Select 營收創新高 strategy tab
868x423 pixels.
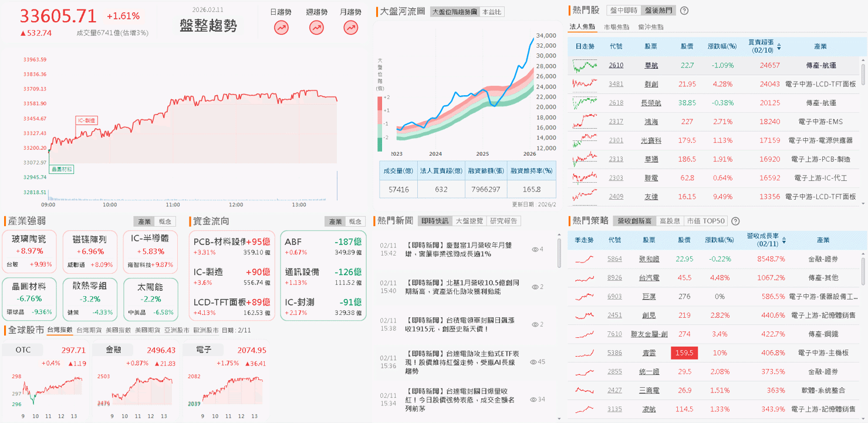pyautogui.click(x=633, y=221)
